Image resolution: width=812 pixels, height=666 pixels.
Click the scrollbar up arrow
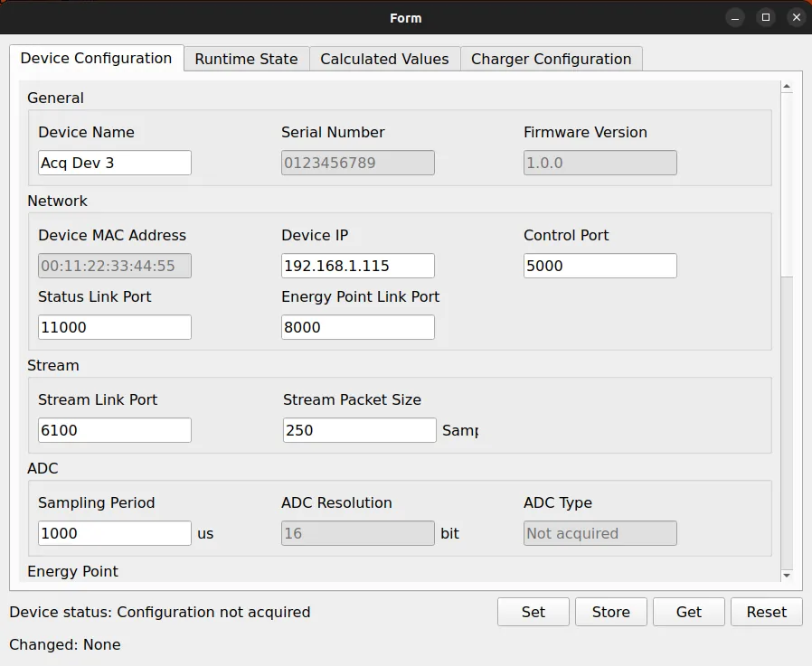coord(788,87)
